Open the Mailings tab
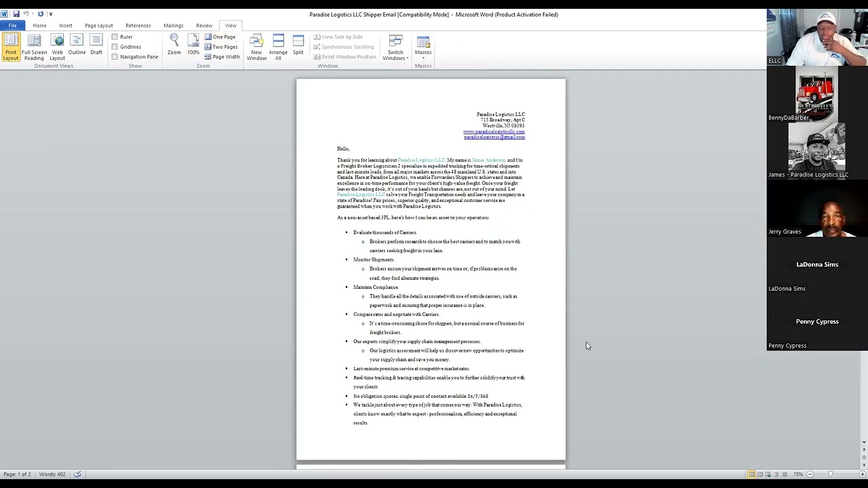 (174, 25)
